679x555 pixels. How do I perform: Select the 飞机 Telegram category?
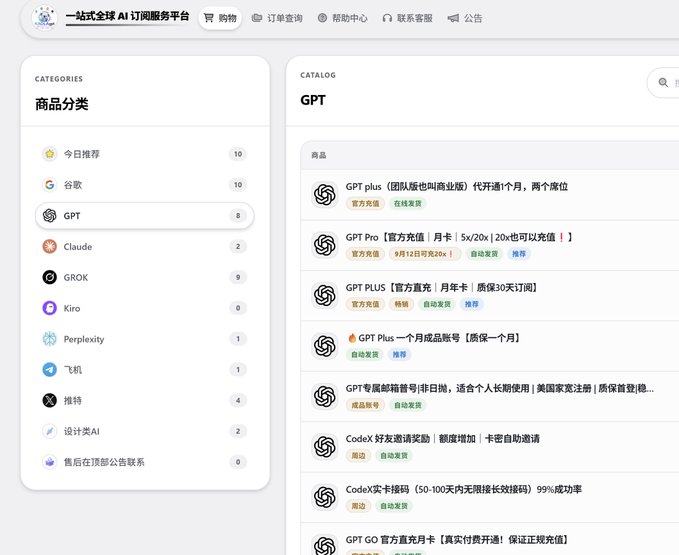(x=145, y=370)
